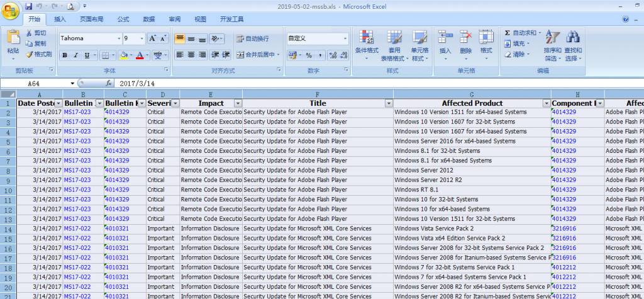644x299 pixels.
Task: Open Title column filter dropdown
Action: point(389,103)
